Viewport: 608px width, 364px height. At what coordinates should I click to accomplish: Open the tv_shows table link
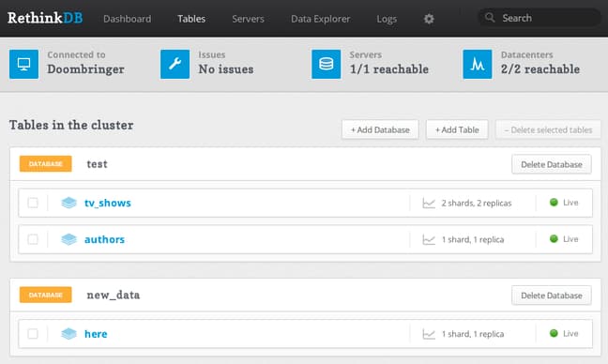click(108, 203)
